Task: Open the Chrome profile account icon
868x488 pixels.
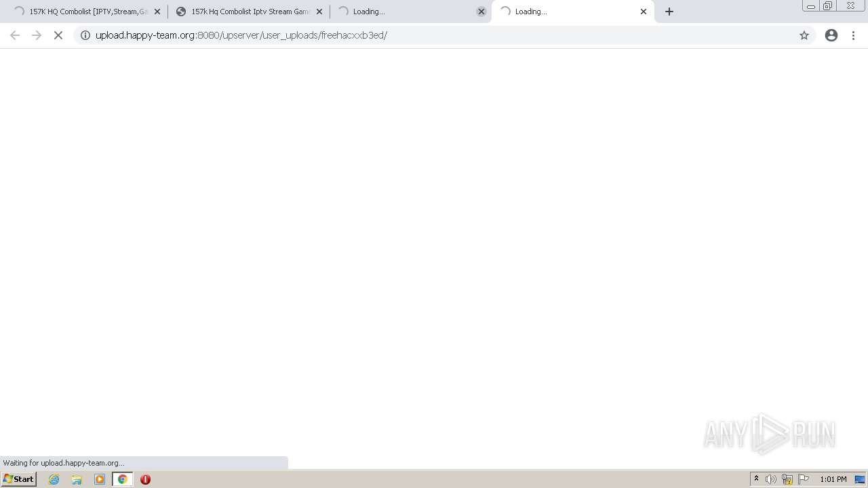Action: click(831, 35)
